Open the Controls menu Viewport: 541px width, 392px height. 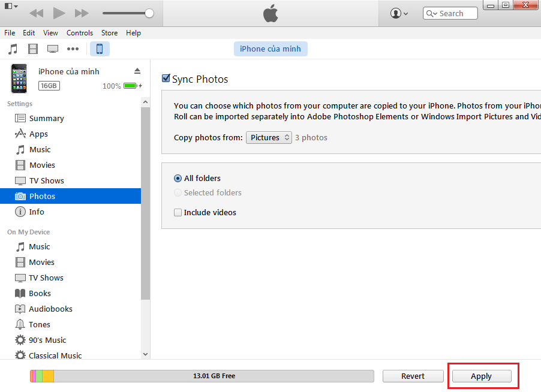[x=80, y=33]
